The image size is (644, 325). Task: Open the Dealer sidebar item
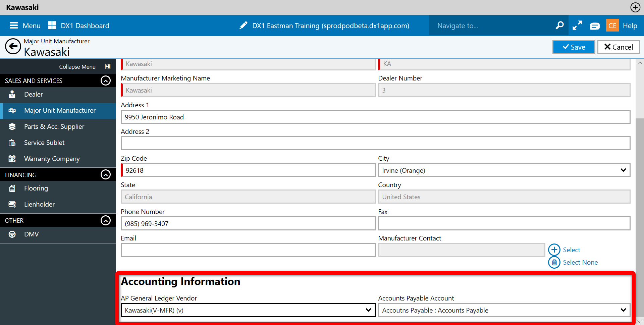coord(58,95)
